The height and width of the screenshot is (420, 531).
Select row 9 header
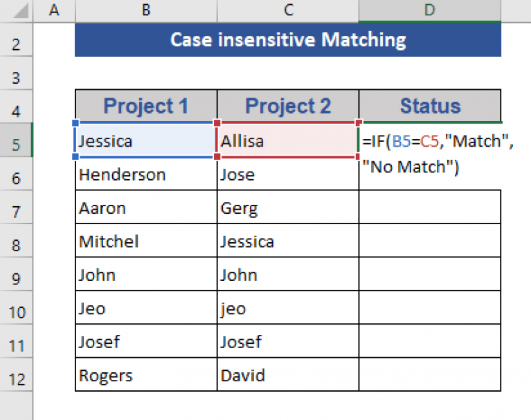pyautogui.click(x=17, y=275)
